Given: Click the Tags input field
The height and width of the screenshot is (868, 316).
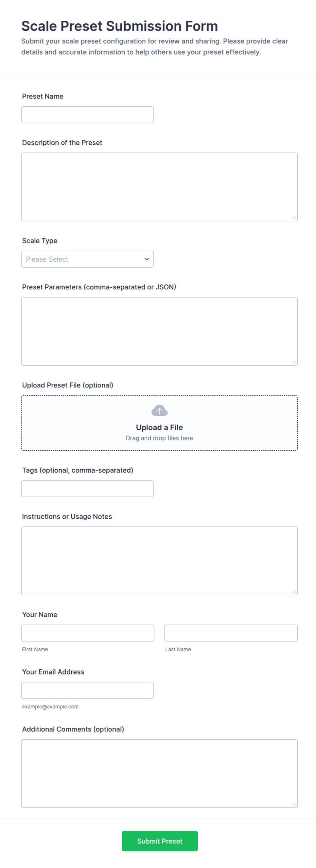Looking at the screenshot, I should pyautogui.click(x=87, y=488).
